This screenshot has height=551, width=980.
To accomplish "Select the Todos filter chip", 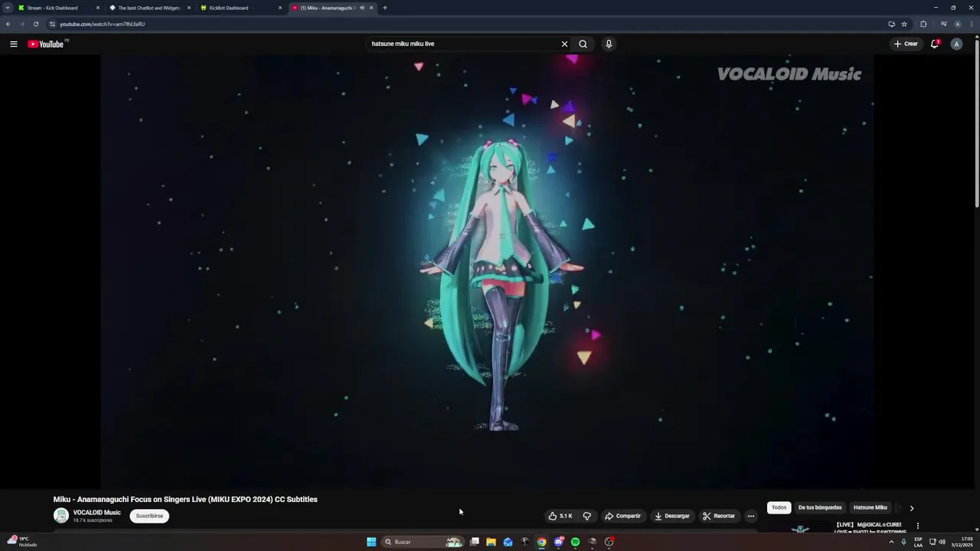I will 779,507.
